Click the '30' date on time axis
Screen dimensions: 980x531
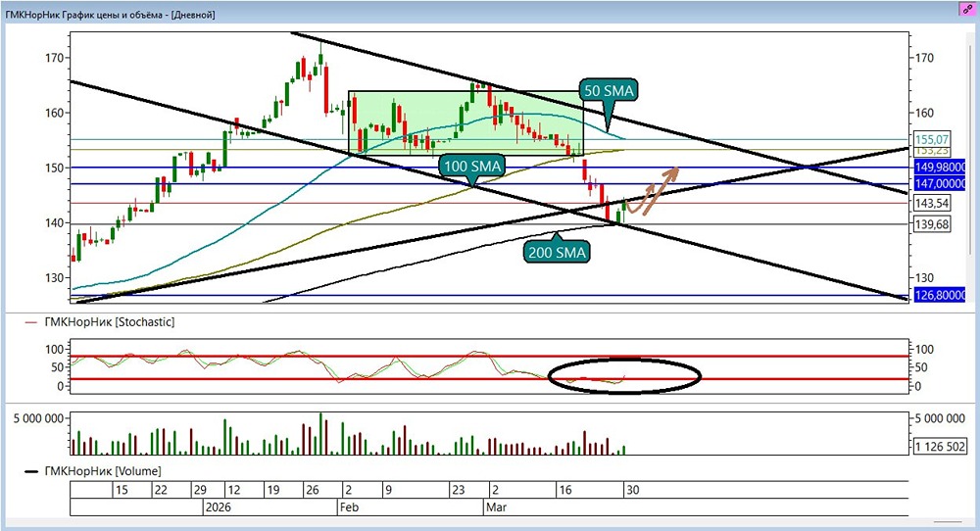632,490
